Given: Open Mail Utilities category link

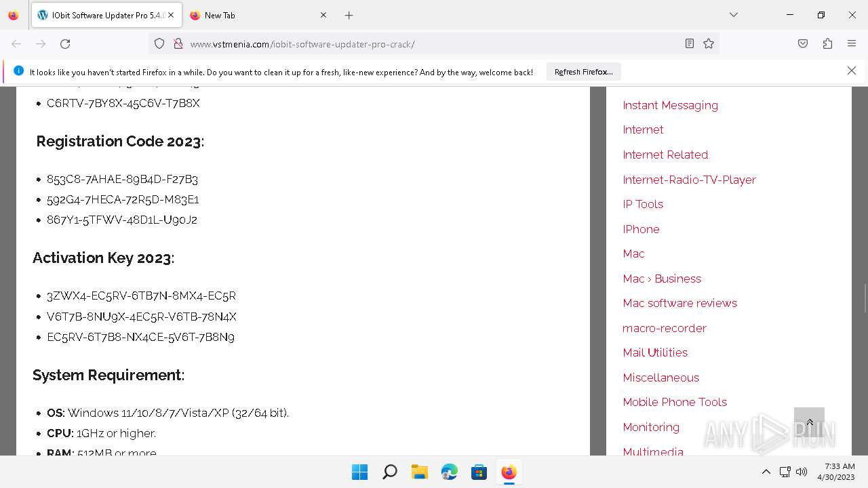Looking at the screenshot, I should pyautogui.click(x=655, y=352).
